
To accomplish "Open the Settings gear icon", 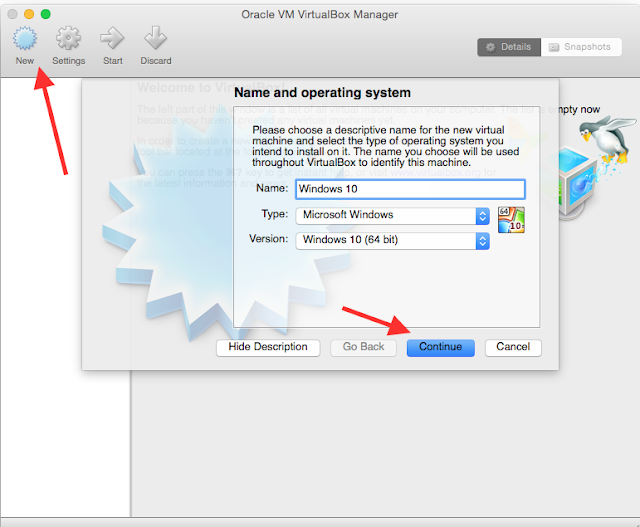I will click(x=68, y=38).
